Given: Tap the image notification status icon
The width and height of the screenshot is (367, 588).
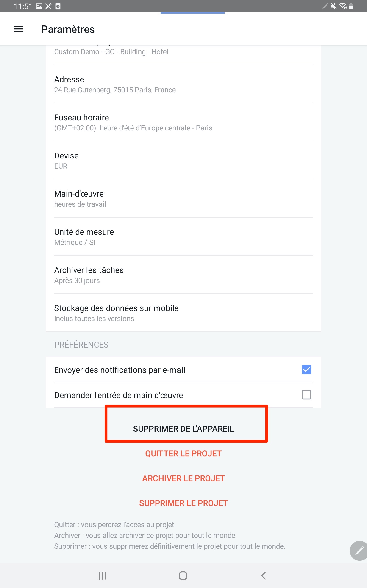Looking at the screenshot, I should [x=39, y=6].
